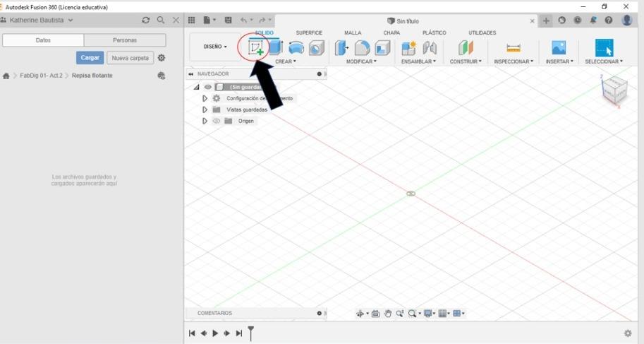The image size is (644, 344).
Task: Toggle visibility eye of Origen folder
Action: point(217,121)
